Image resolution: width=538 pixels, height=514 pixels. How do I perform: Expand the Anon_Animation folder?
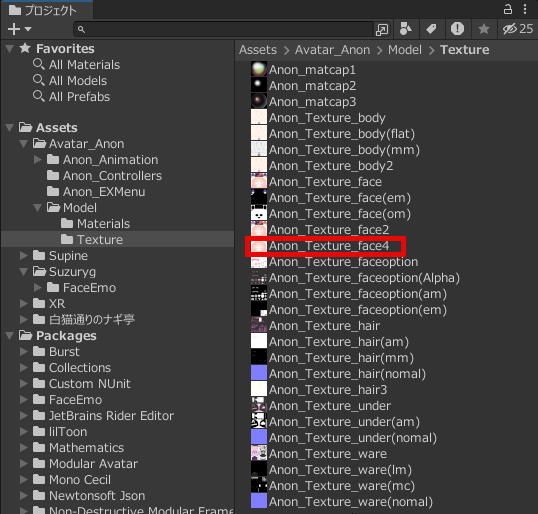point(38,160)
